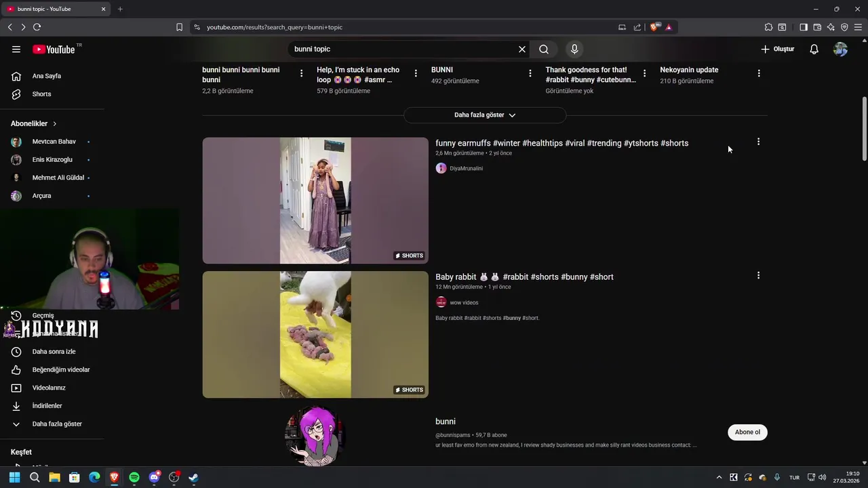Expand Daha fazla göster under shorts shelf
Viewport: 868px width, 488px height.
(485, 115)
